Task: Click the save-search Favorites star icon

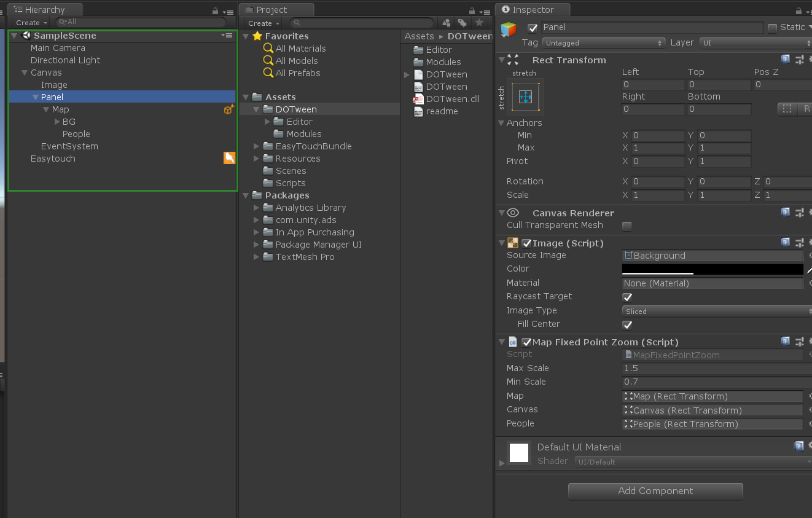Action: (478, 23)
